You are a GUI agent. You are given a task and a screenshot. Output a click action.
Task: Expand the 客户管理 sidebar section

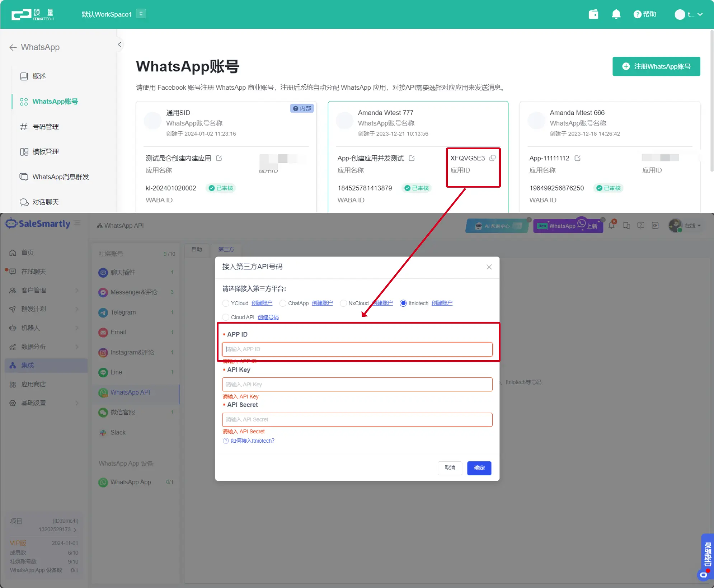33,290
